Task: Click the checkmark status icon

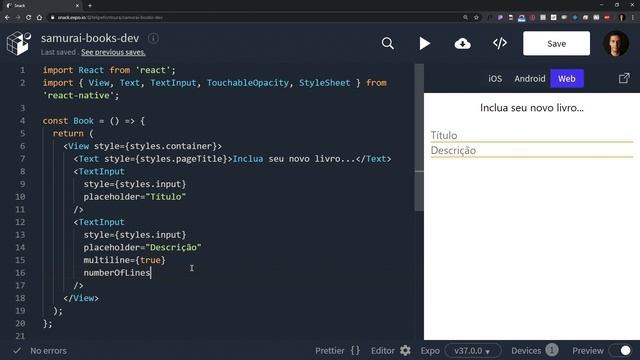Action: (x=17, y=351)
